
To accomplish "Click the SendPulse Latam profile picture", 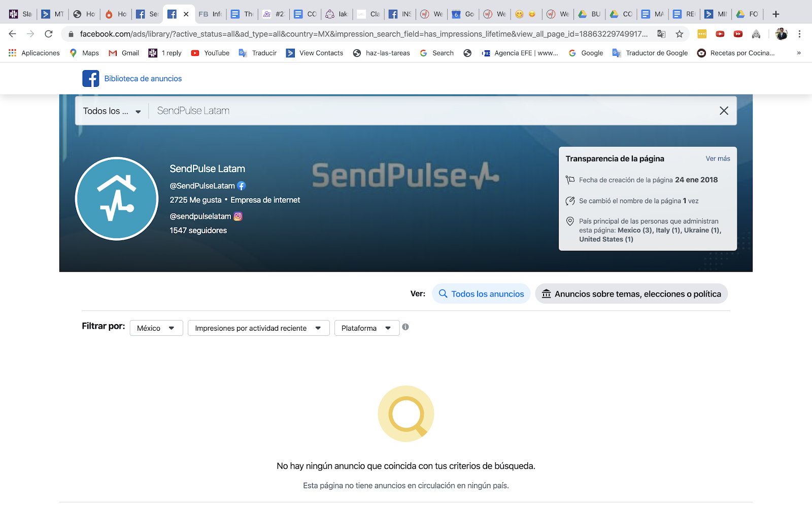I will point(117,199).
